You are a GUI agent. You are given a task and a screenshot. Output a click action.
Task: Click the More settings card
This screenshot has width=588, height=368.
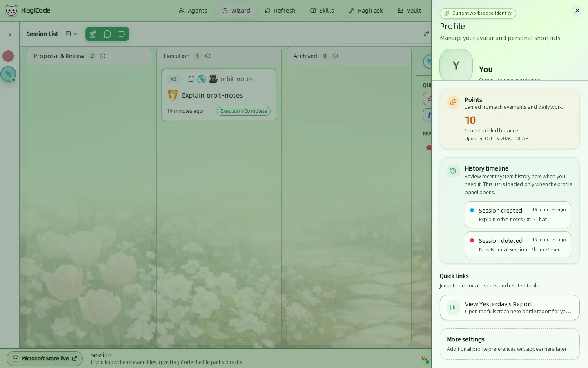(510, 344)
